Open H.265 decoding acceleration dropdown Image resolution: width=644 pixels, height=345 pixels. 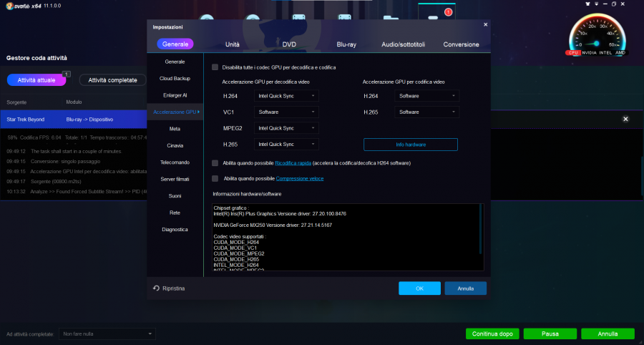pos(286,144)
